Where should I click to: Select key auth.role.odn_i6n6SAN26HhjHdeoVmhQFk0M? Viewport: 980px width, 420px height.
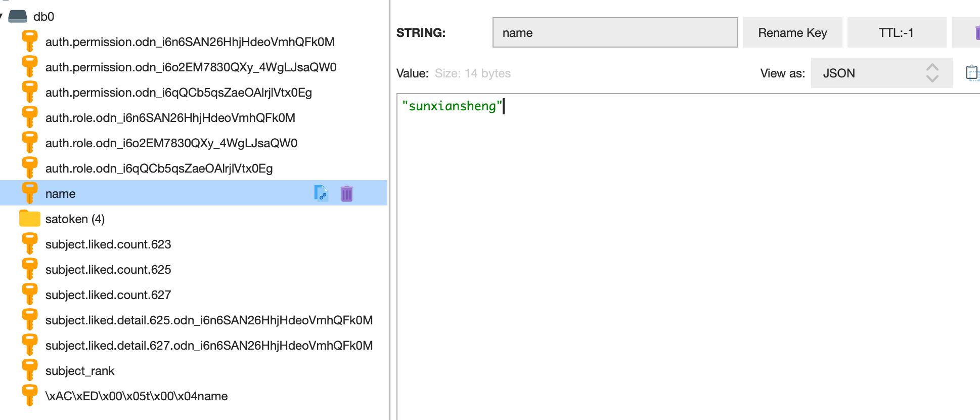(170, 118)
